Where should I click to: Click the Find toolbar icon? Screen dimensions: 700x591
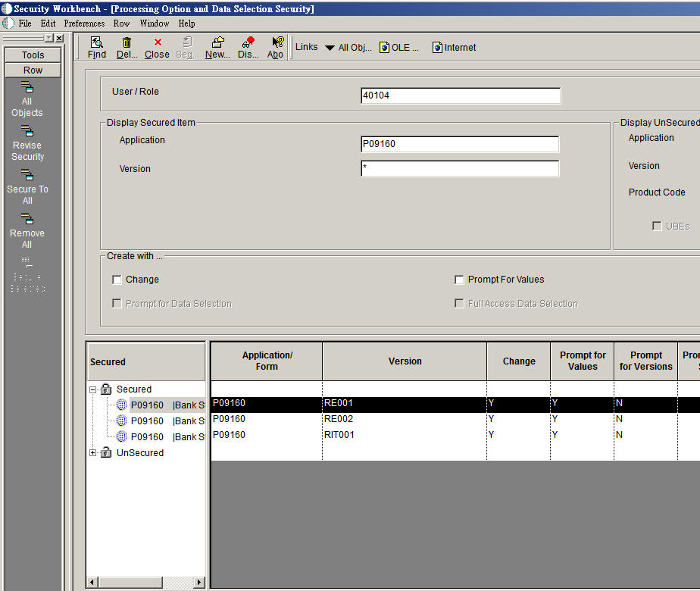(x=96, y=47)
